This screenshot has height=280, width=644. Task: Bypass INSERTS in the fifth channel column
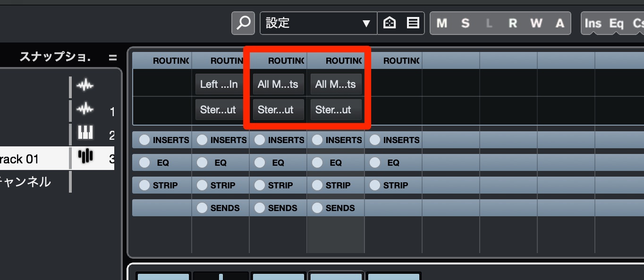[x=375, y=140]
